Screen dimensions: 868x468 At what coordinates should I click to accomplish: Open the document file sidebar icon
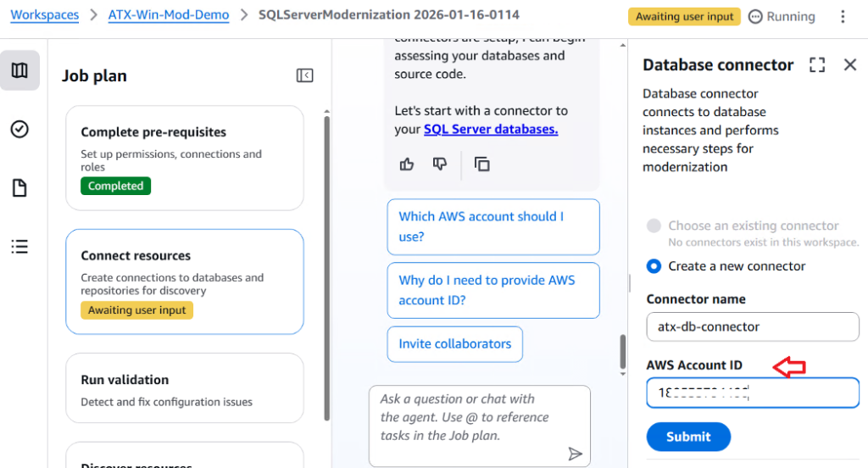tap(19, 187)
